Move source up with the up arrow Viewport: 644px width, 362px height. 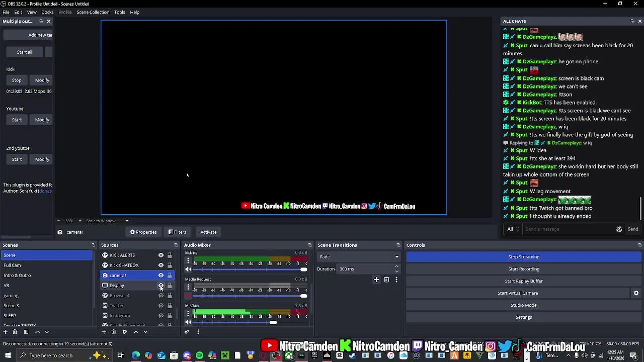(x=136, y=332)
